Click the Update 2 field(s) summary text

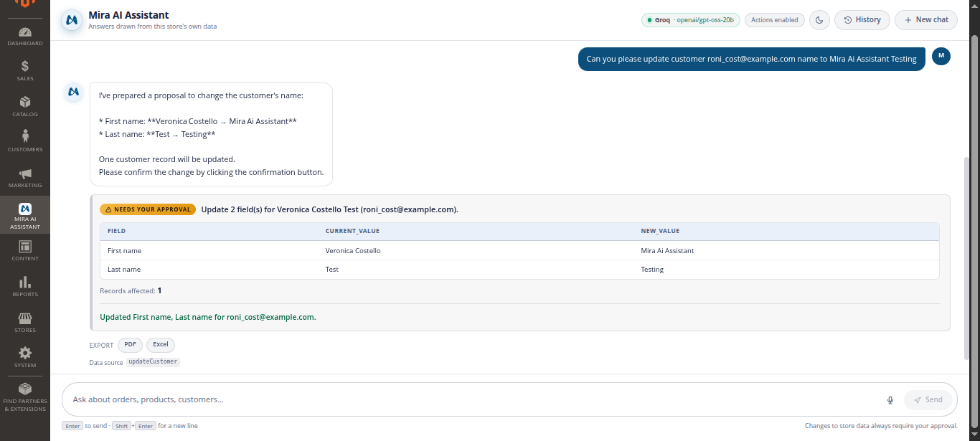[330, 209]
